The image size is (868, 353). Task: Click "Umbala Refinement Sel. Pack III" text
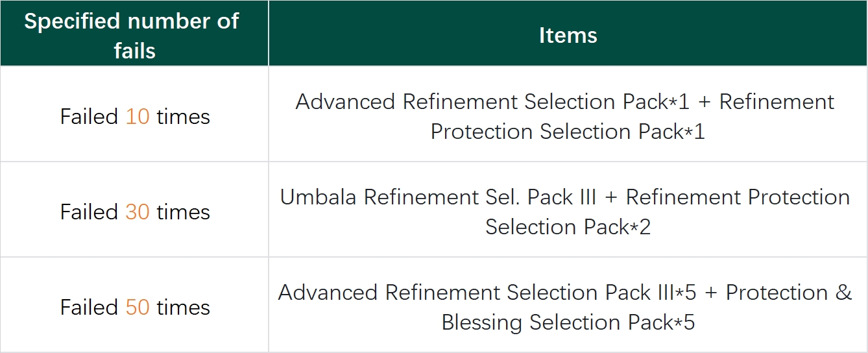[438, 197]
